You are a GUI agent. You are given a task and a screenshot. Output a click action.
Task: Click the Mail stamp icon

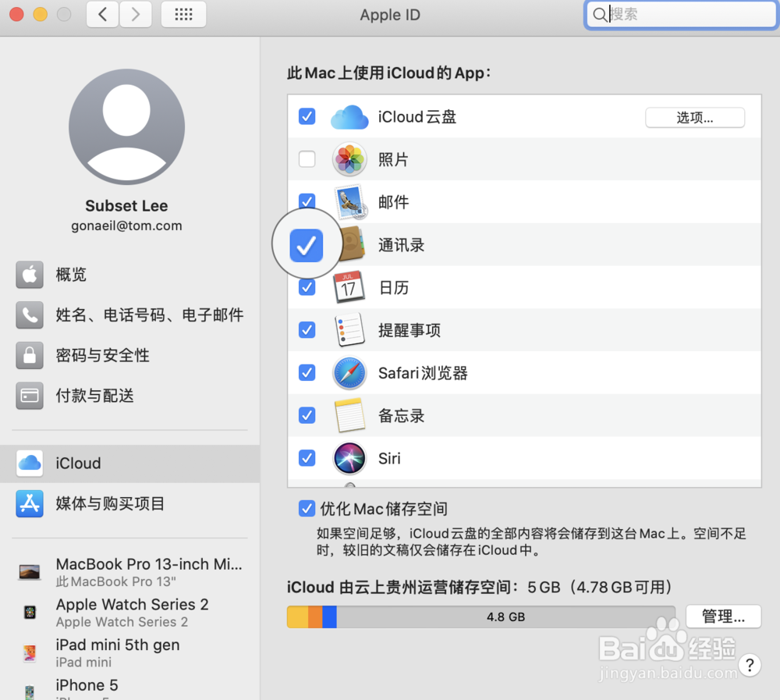click(351, 202)
